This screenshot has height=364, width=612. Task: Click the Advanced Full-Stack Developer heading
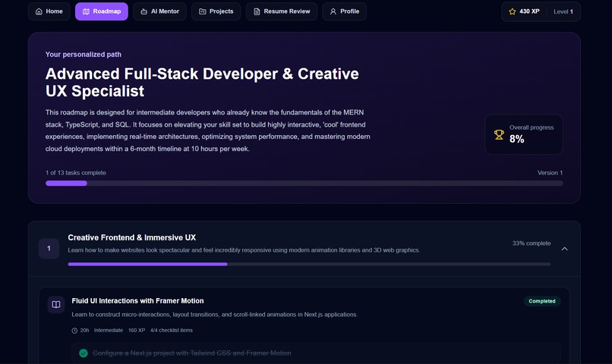202,82
